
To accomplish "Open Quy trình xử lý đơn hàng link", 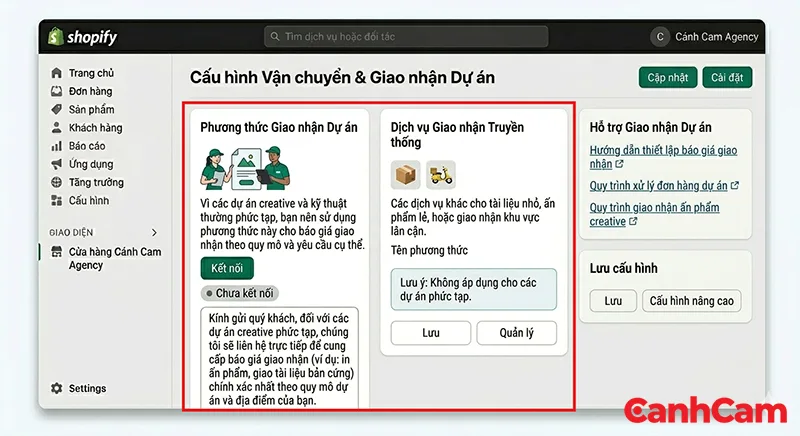I will (x=658, y=186).
